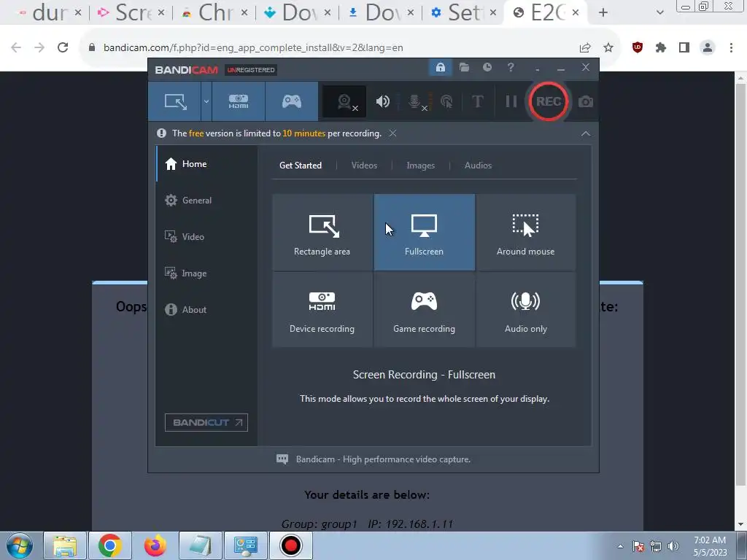Open taskbar clock showing 7:02 AM

point(710,546)
